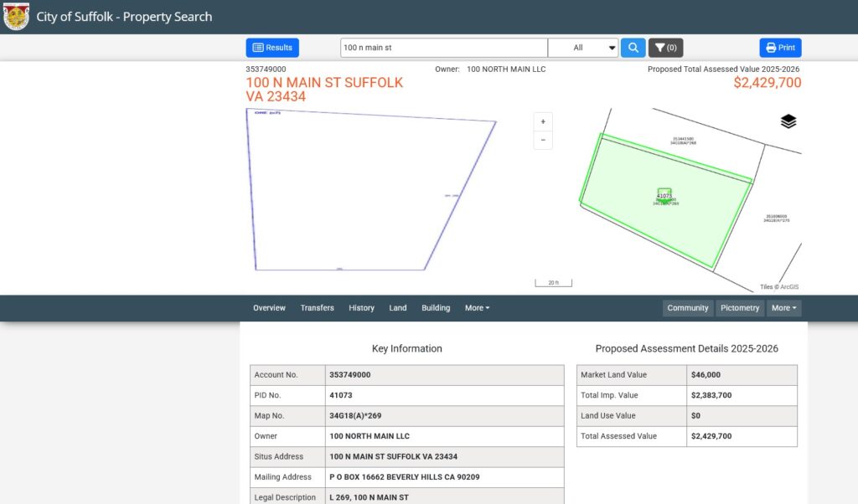
Task: Expand the More menu next to Building
Action: 477,308
